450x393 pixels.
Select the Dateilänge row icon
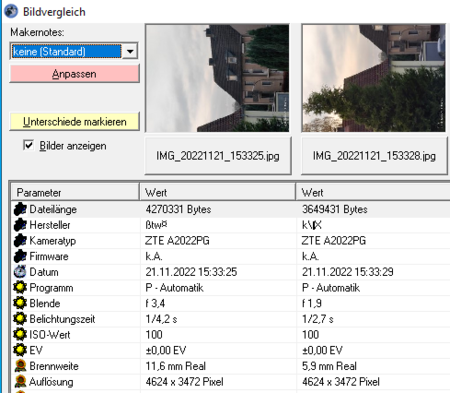20,209
